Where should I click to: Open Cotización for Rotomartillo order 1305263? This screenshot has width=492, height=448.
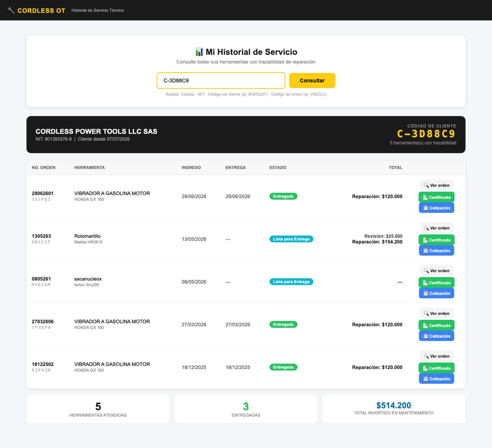(436, 250)
